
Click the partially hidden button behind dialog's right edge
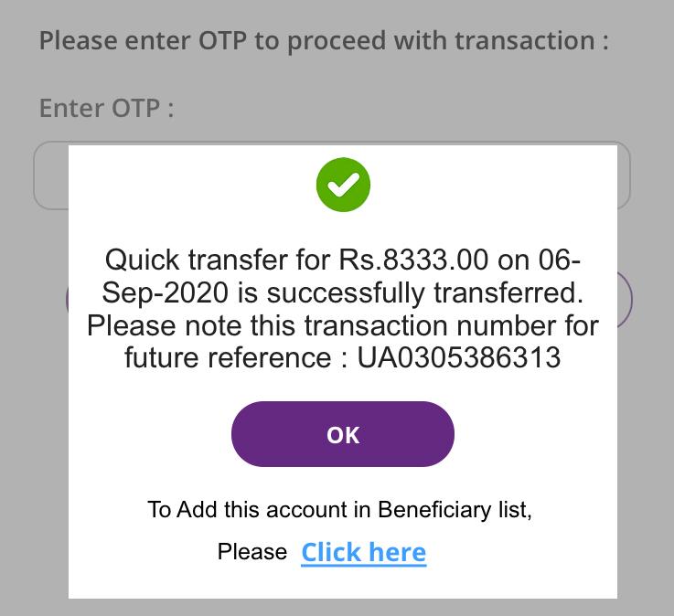point(625,300)
